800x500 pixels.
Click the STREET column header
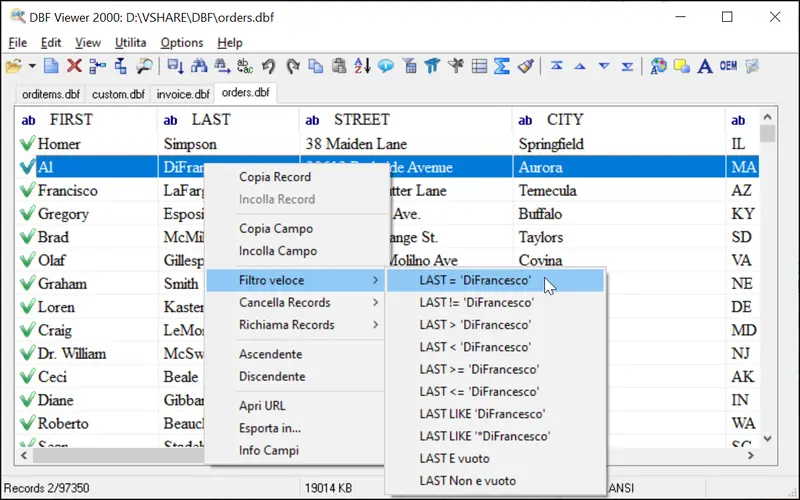coord(407,120)
